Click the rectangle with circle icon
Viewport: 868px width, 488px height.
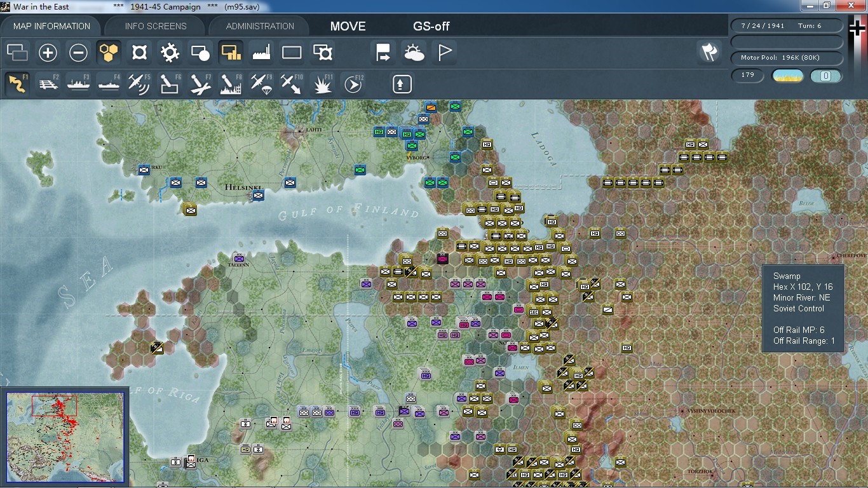pos(200,53)
